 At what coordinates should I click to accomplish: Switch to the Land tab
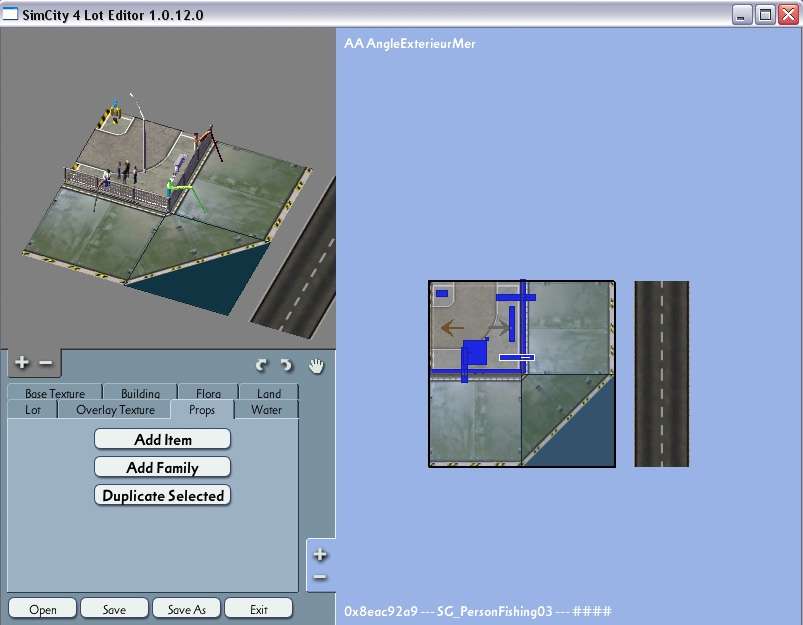269,392
